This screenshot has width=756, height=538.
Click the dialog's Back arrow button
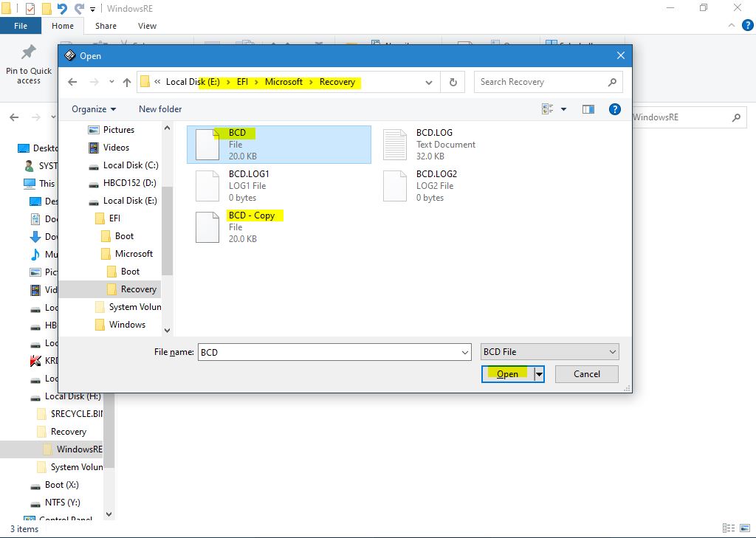coord(72,82)
